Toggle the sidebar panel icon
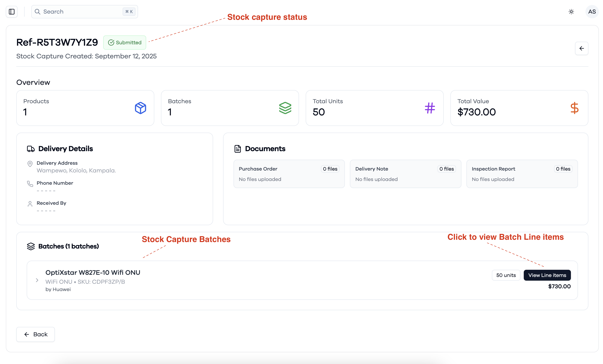This screenshot has height=364, width=603. [x=11, y=11]
